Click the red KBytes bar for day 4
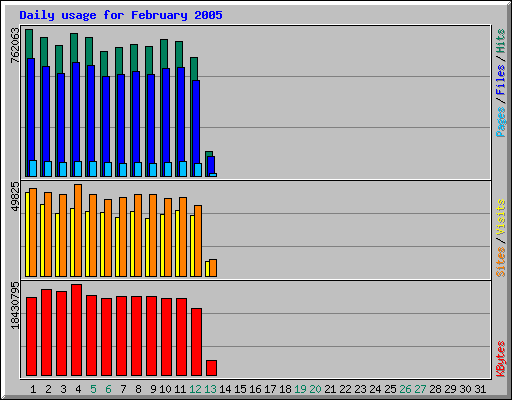This screenshot has width=512, height=400. click(76, 330)
